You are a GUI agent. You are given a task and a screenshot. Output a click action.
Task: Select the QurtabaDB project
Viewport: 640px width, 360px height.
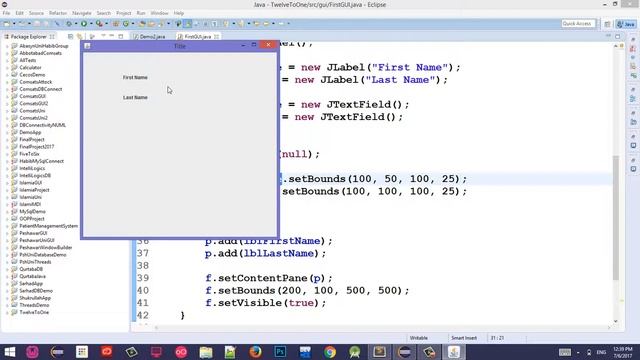coord(31,269)
